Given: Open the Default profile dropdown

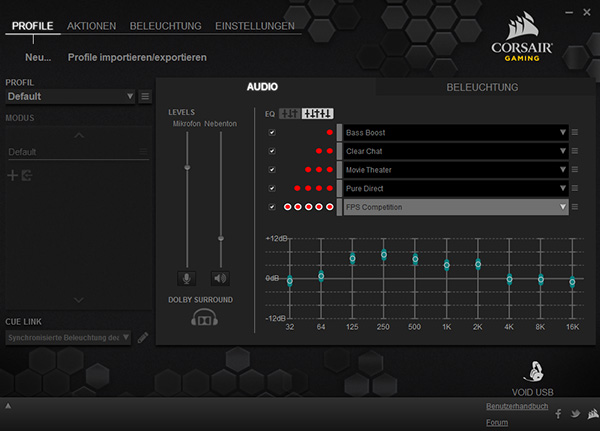Looking at the screenshot, I should coord(70,96).
